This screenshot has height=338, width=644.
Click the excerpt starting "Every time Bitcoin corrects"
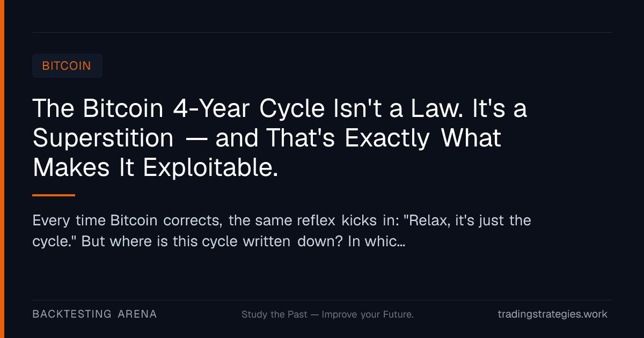coord(282,231)
